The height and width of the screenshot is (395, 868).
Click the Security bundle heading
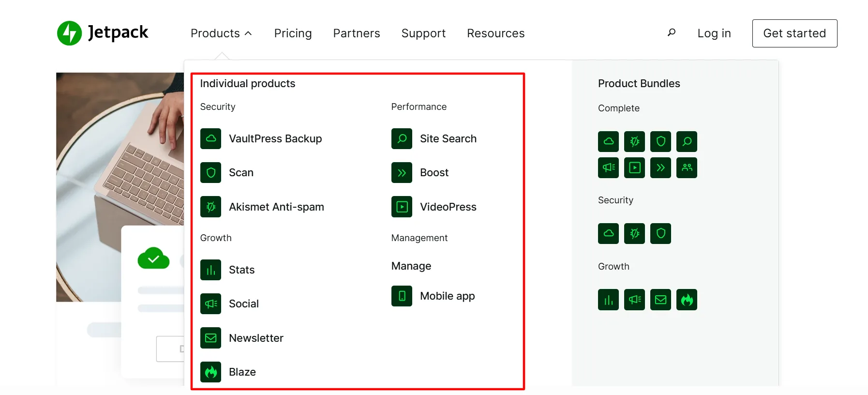(x=615, y=200)
